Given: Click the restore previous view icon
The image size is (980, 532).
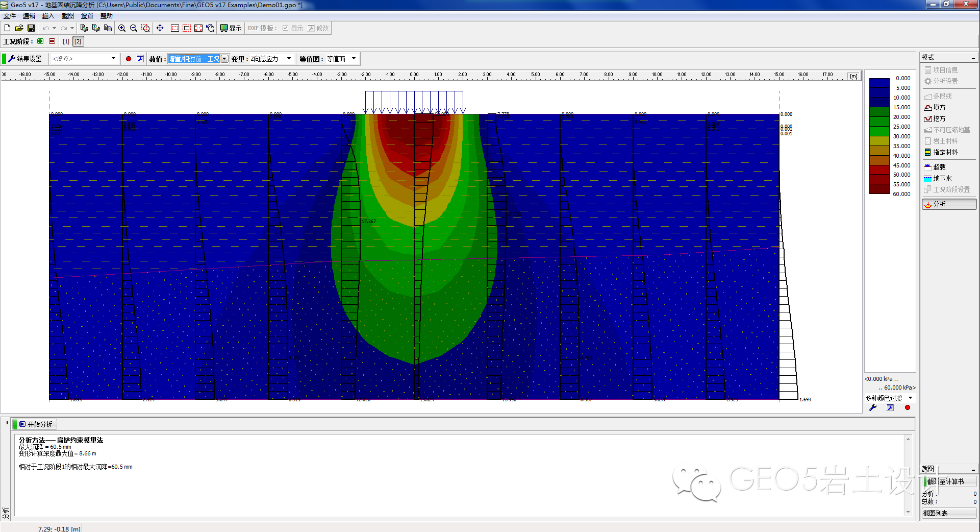Looking at the screenshot, I should tap(210, 28).
